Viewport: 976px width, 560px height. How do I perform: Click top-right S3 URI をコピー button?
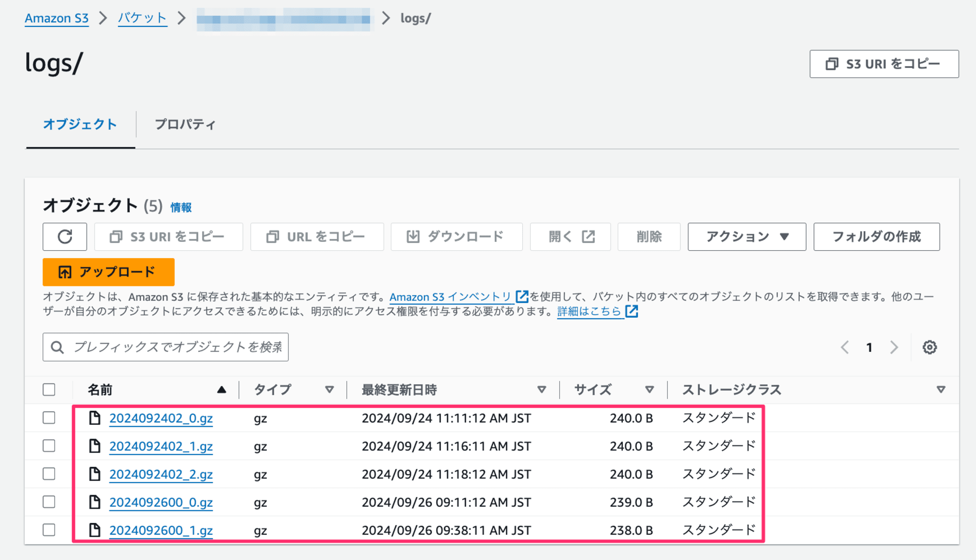[x=884, y=64]
